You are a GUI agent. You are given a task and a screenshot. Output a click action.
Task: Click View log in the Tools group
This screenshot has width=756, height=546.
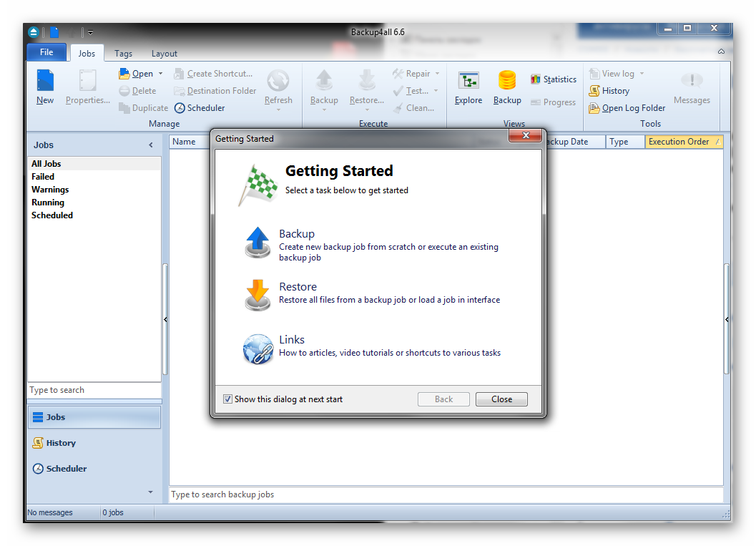pyautogui.click(x=612, y=73)
